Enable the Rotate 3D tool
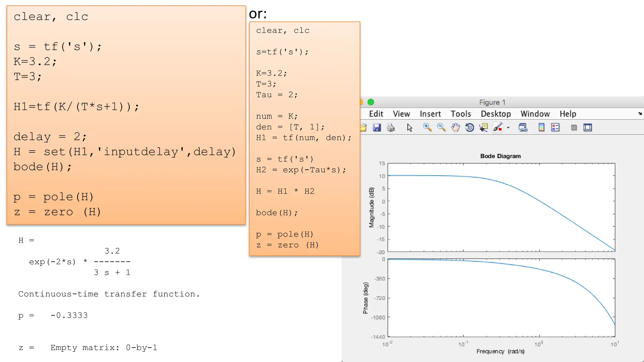644x362 pixels. tap(469, 128)
